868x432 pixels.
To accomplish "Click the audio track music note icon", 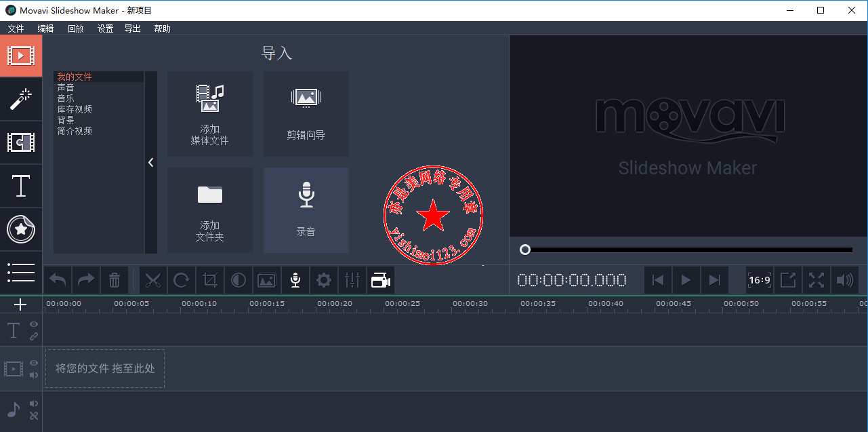I will [14, 409].
